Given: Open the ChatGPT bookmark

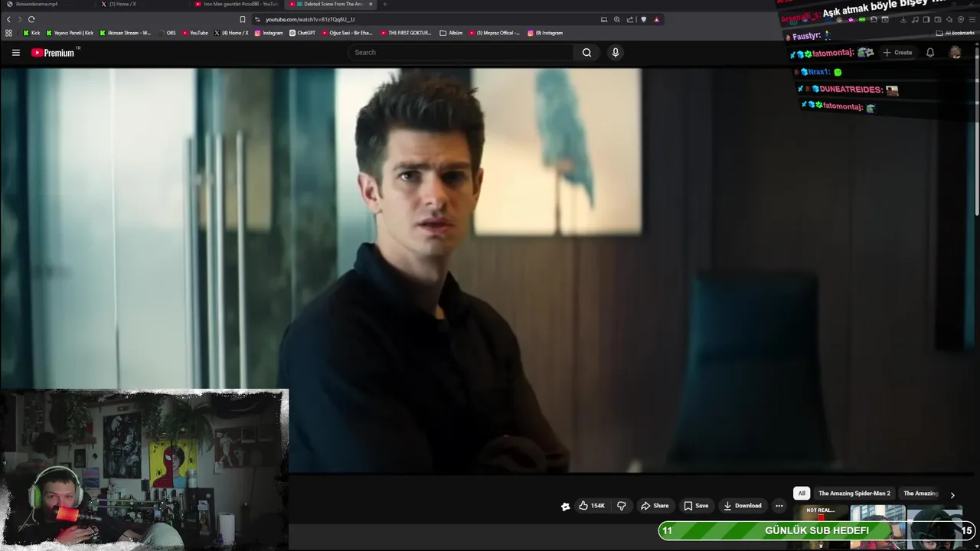Looking at the screenshot, I should 302,33.
